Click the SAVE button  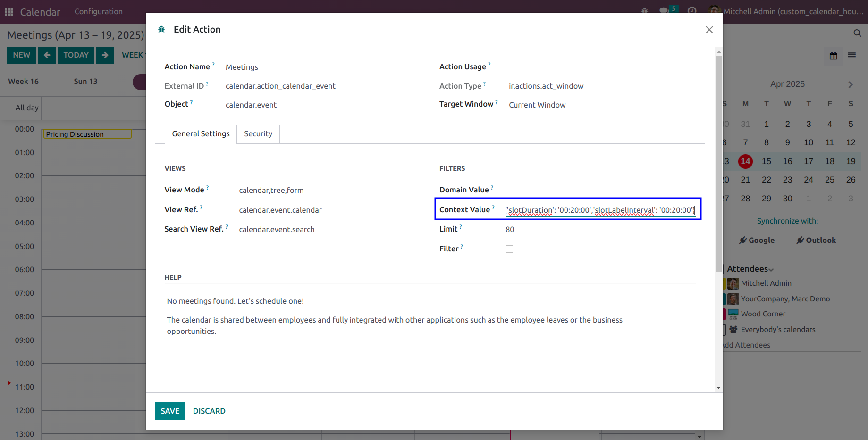coord(170,411)
